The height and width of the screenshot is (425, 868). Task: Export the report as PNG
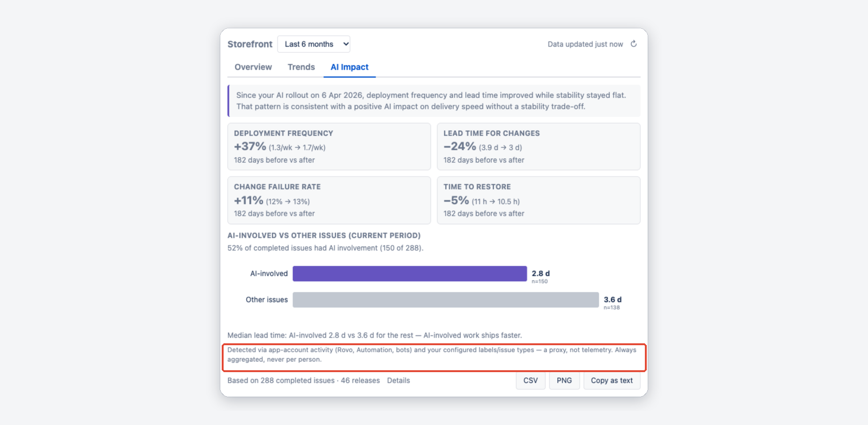coord(564,381)
